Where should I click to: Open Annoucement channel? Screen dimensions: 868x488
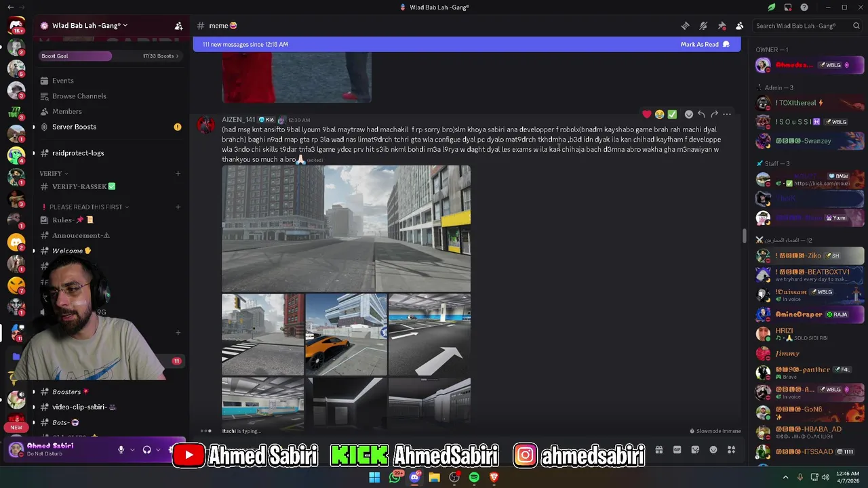(110, 235)
